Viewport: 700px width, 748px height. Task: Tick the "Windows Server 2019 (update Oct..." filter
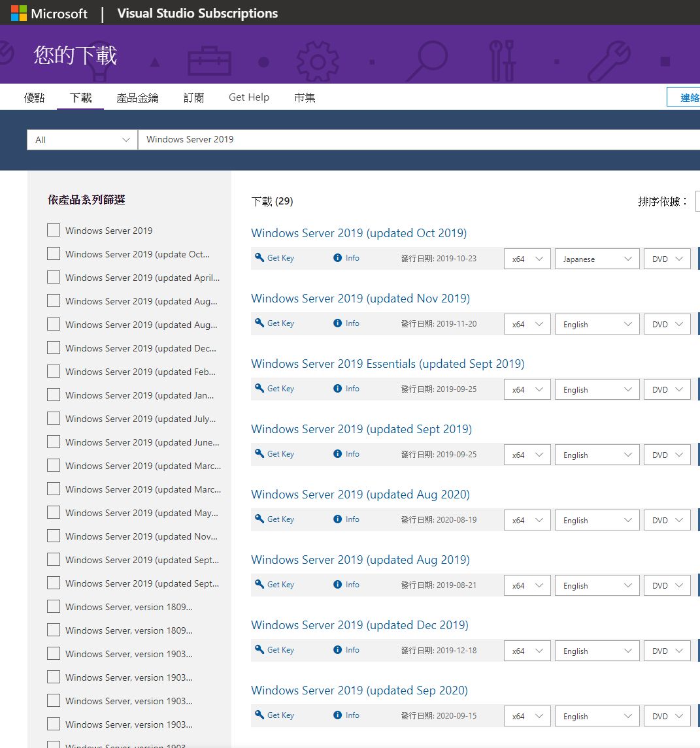(x=54, y=253)
